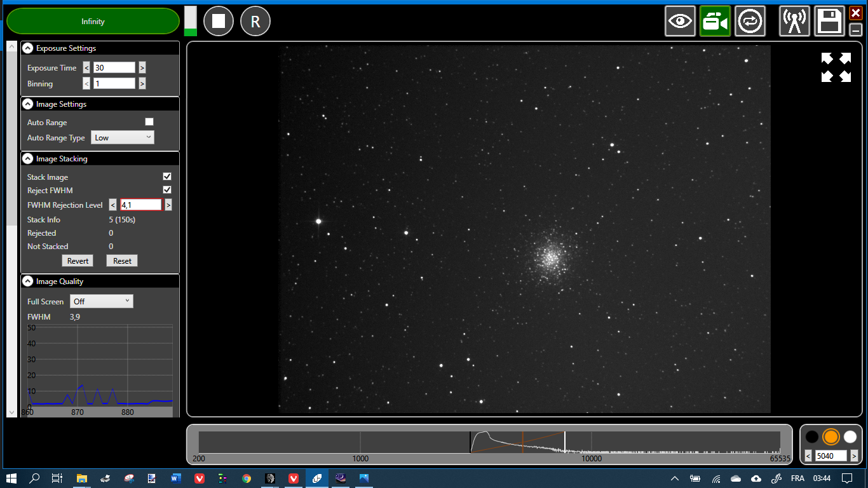Open the Auto Range Type dropdown
Screen dimensions: 868x488
(x=123, y=137)
